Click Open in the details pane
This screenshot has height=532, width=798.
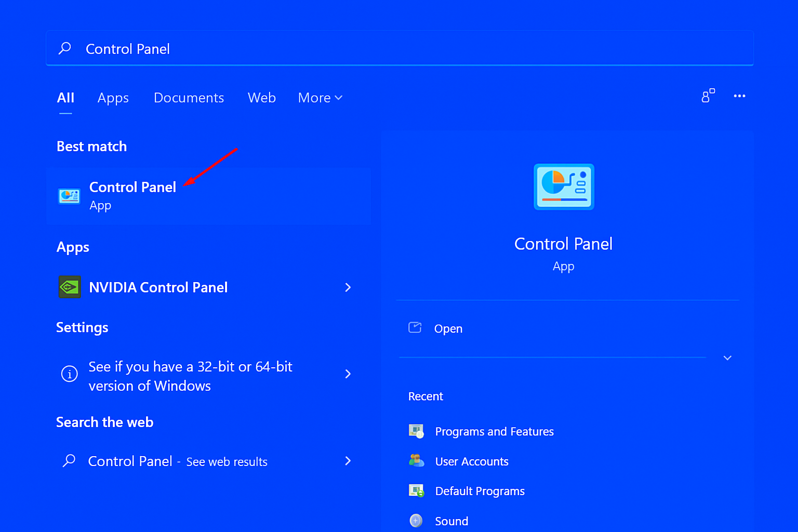(448, 328)
